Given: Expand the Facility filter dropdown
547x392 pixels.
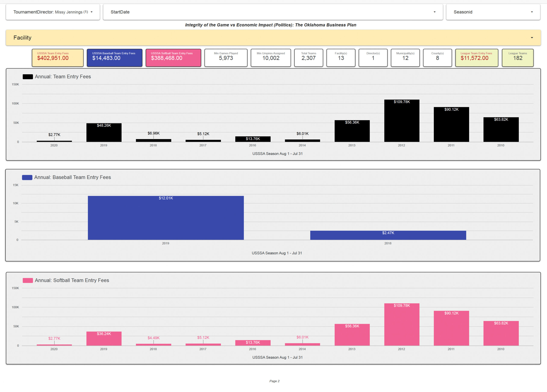Looking at the screenshot, I should pyautogui.click(x=273, y=38).
